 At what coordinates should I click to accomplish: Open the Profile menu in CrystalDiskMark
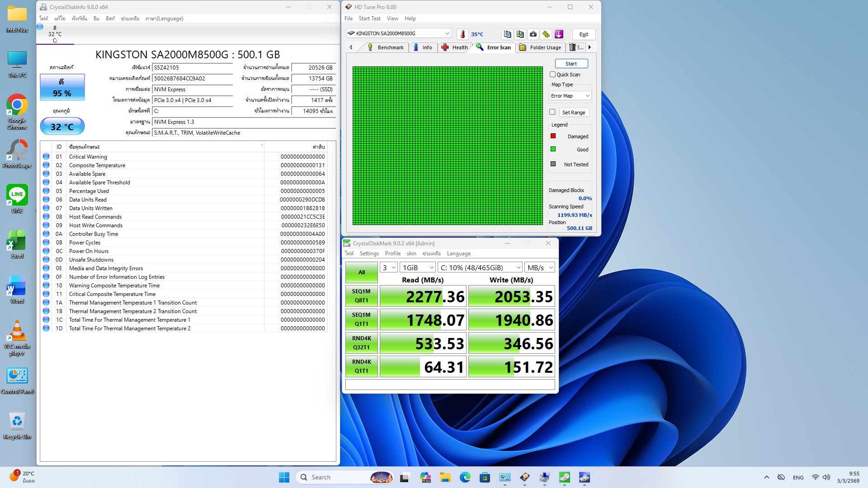[392, 253]
